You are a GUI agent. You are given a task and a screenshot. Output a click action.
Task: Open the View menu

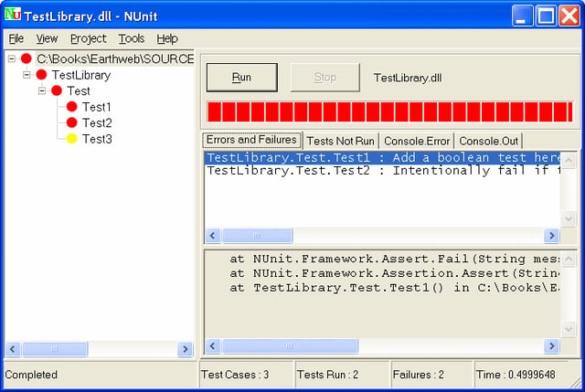[x=47, y=38]
